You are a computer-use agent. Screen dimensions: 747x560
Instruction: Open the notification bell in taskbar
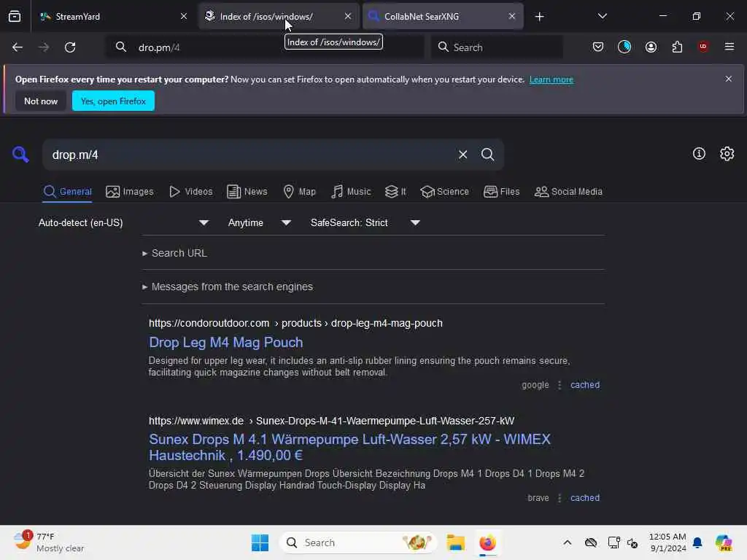coord(697,542)
